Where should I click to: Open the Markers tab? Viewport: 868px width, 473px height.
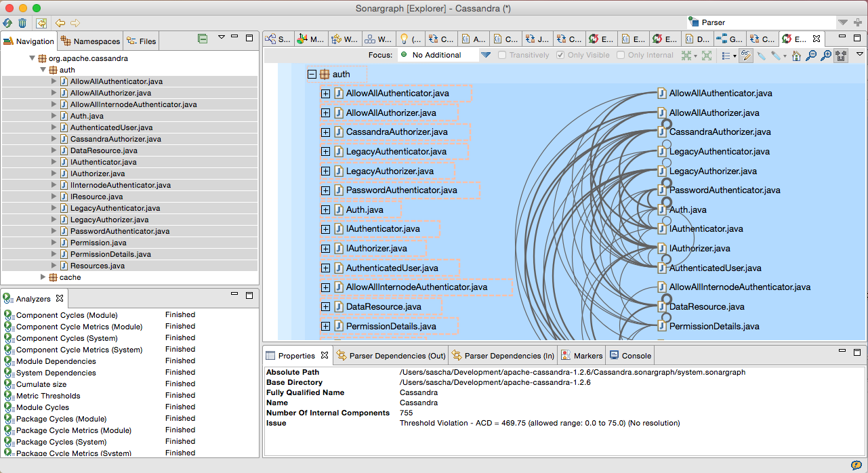click(x=581, y=355)
